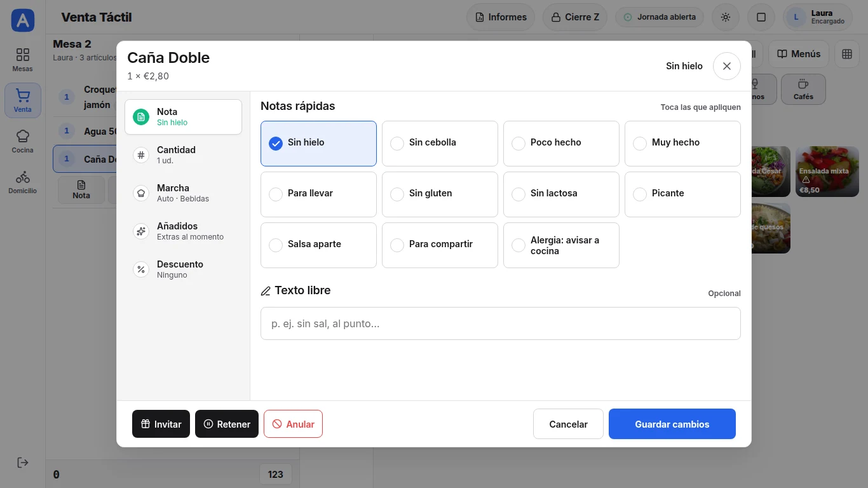
Task: Switch to the Marcha tab
Action: coord(183,193)
